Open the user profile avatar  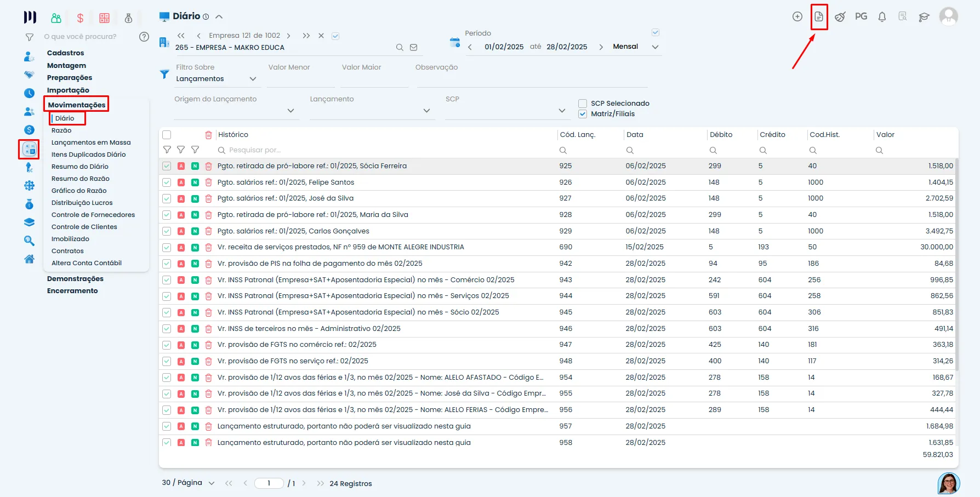pyautogui.click(x=949, y=16)
